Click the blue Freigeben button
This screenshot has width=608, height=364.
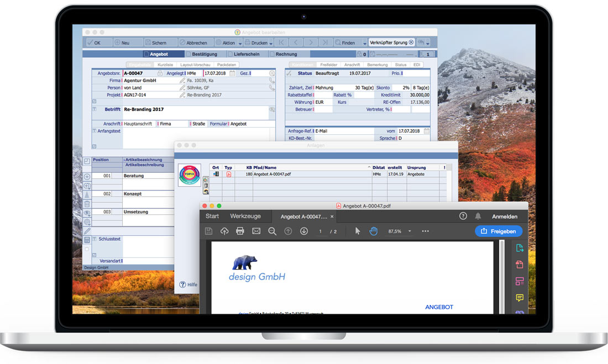pyautogui.click(x=499, y=231)
